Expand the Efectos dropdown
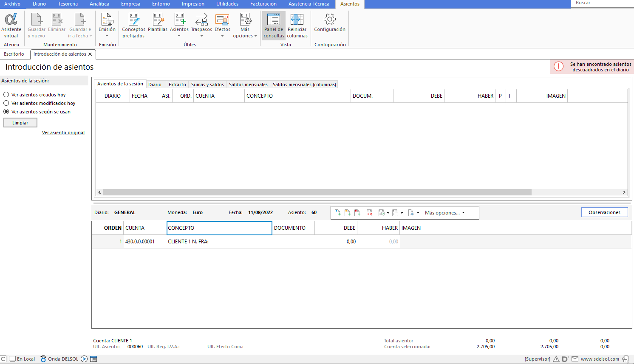The image size is (634, 364). pyautogui.click(x=222, y=36)
